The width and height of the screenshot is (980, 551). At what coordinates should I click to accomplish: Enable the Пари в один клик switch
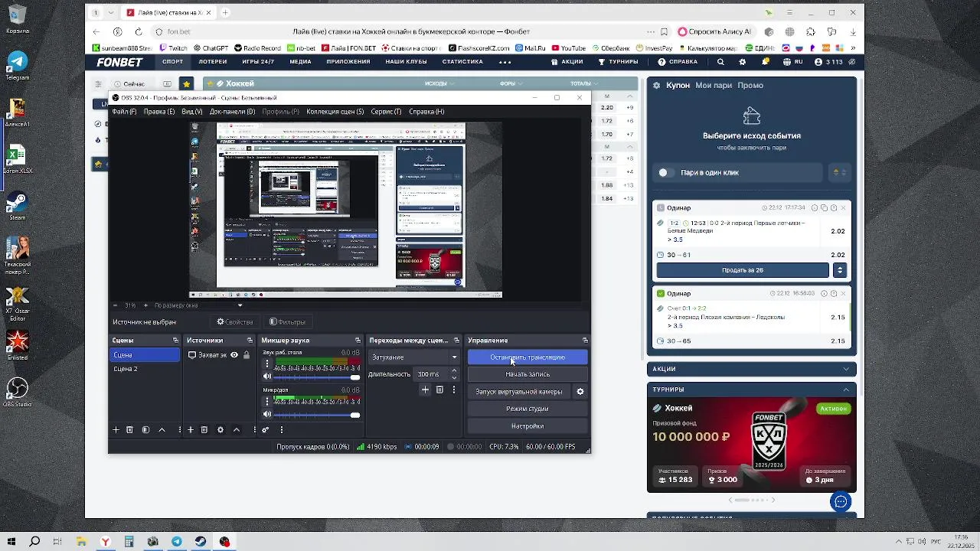click(666, 173)
